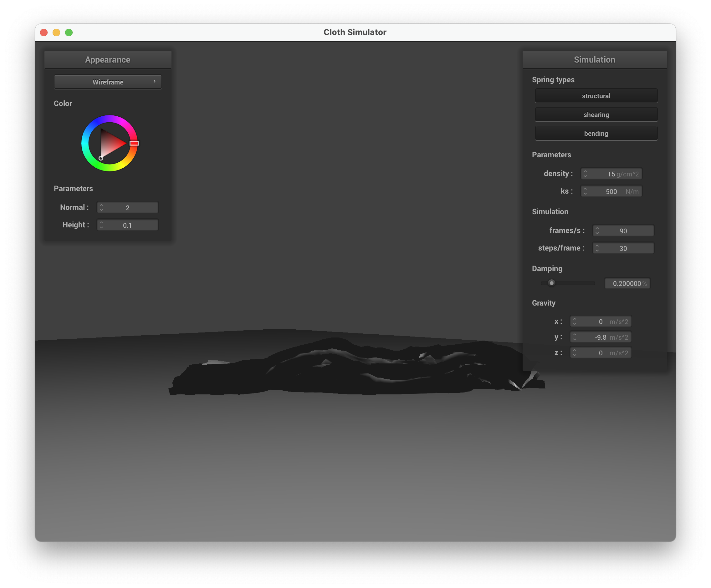711x588 pixels.
Task: Click the ks stepper arrows
Action: coord(585,191)
